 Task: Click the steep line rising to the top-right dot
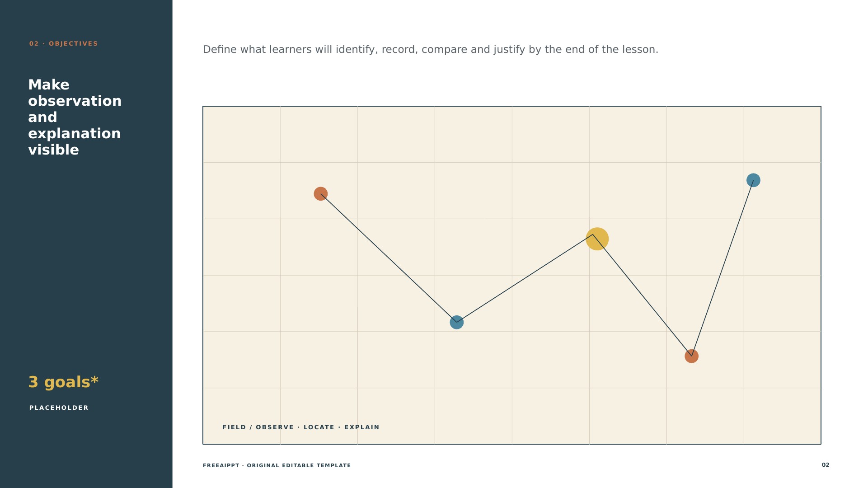click(x=722, y=268)
